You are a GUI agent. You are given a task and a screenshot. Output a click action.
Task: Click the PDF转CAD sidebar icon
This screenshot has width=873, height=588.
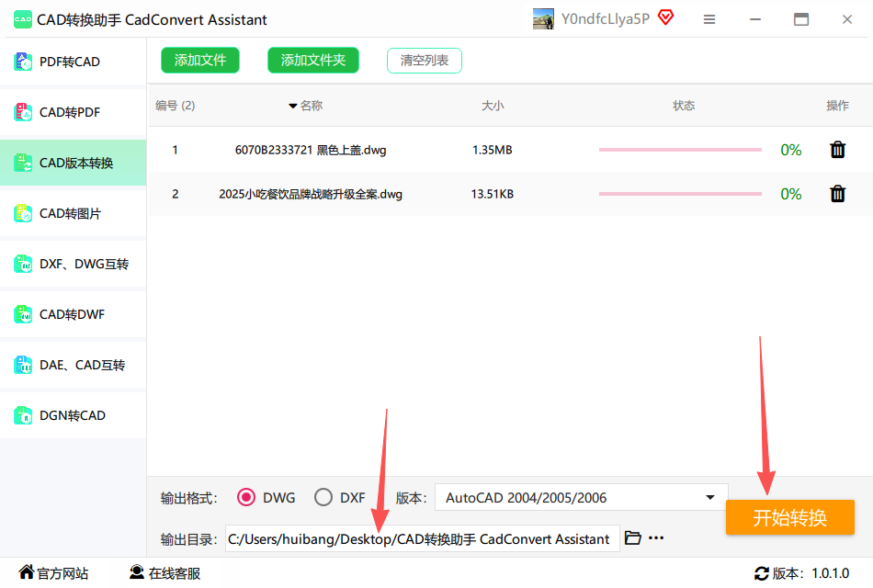23,62
